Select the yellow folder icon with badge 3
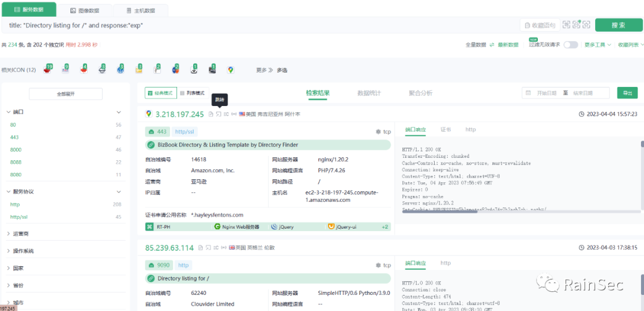Screen dimensions: 644x311 139,70
